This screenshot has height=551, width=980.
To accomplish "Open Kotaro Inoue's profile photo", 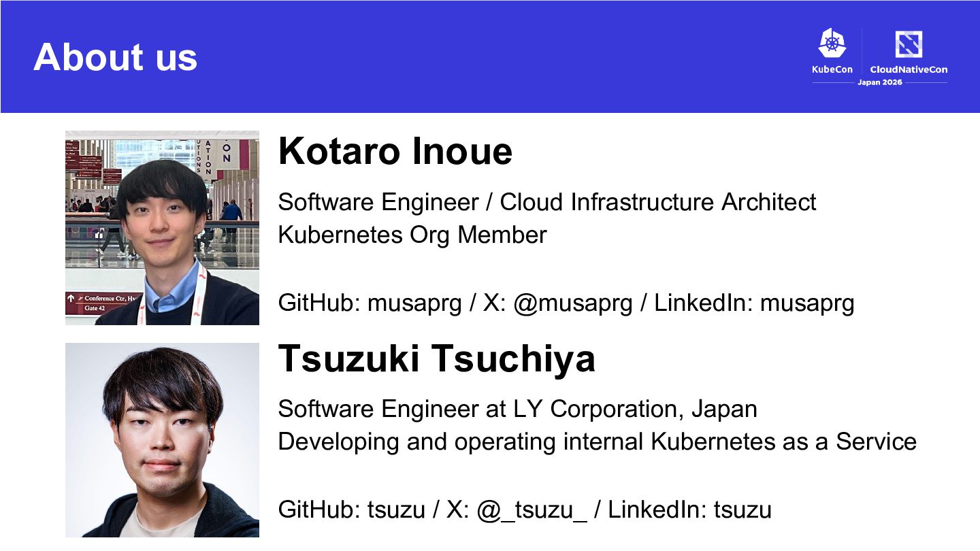I will [x=162, y=228].
